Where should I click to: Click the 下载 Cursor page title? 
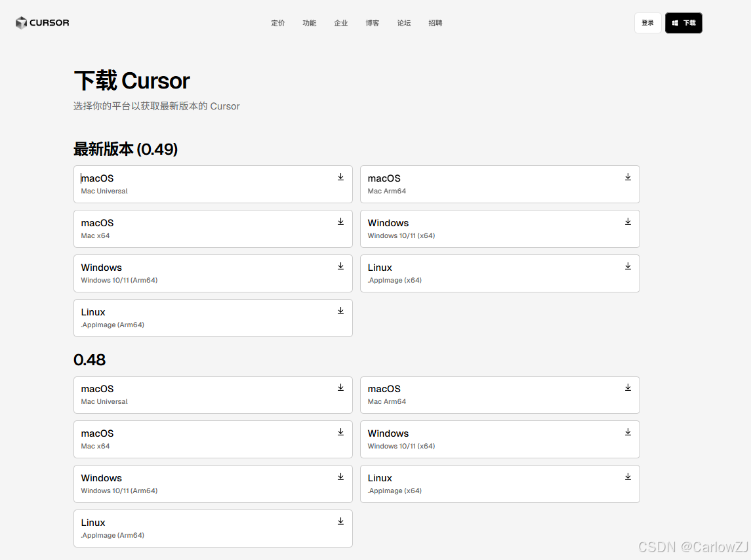pos(132,81)
